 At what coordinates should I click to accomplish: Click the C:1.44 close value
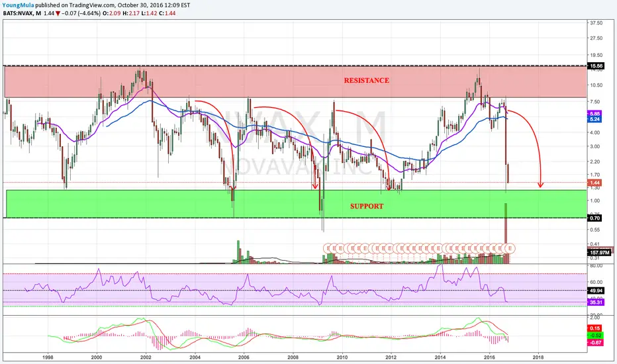pos(167,13)
